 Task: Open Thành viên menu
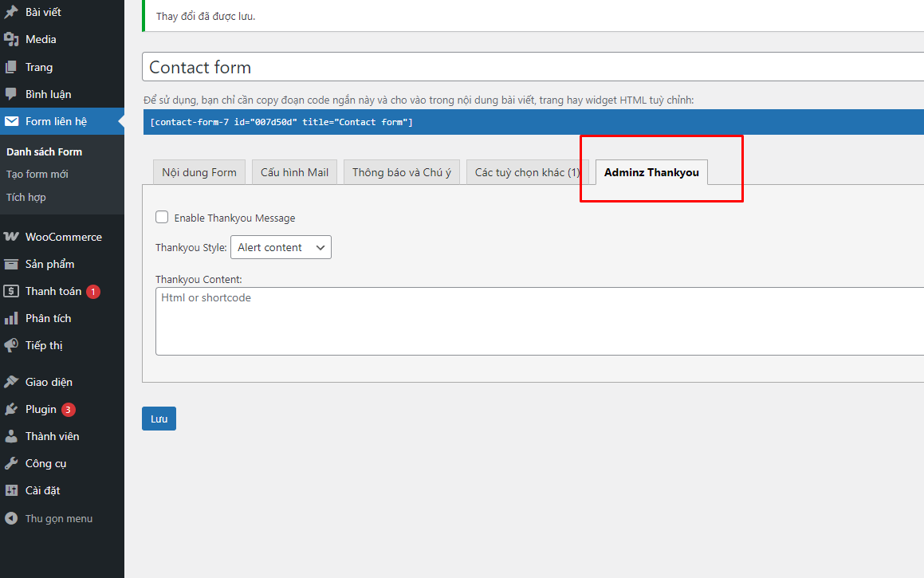click(62, 436)
